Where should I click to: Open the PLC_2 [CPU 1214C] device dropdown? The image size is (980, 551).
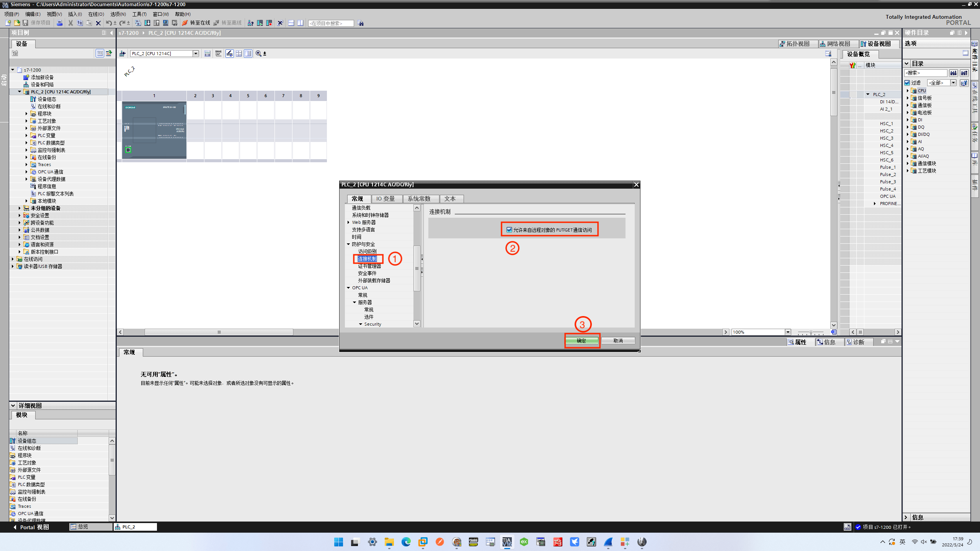tap(196, 53)
